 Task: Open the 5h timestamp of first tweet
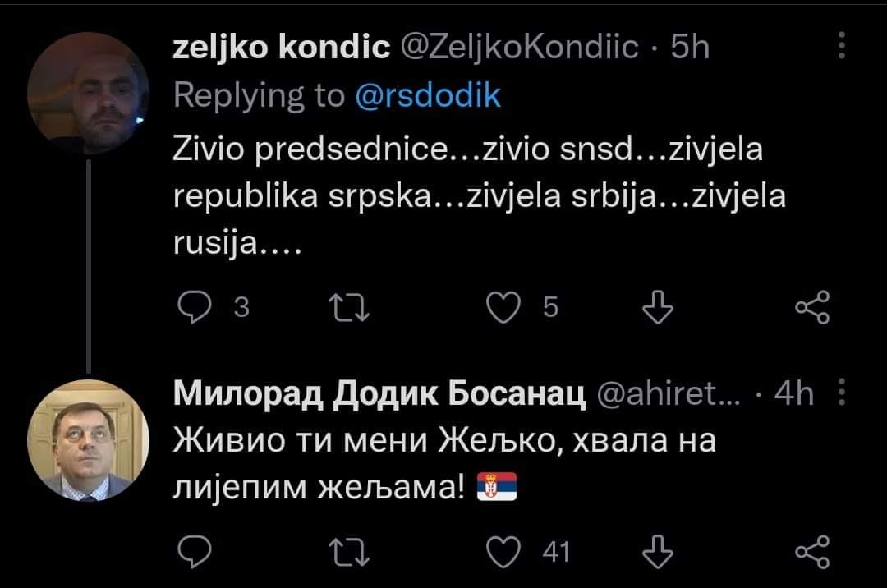click(x=690, y=49)
